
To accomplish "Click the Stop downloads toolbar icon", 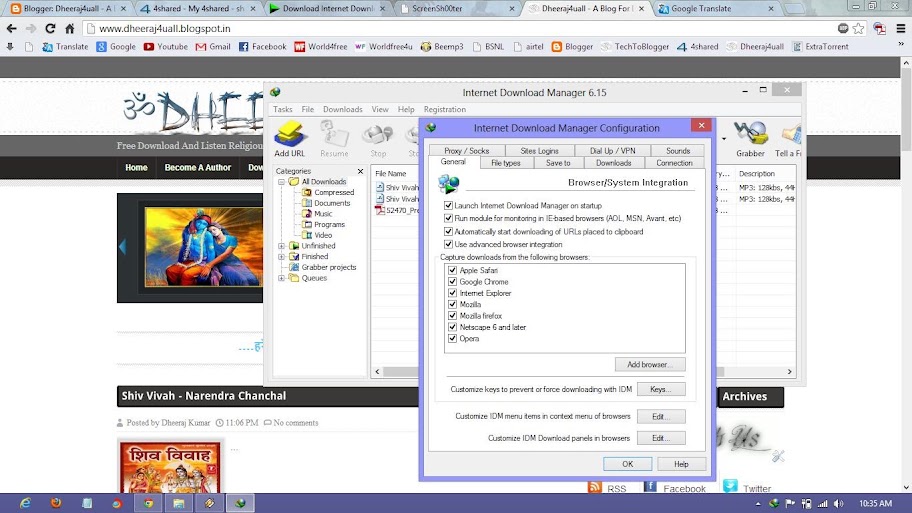I will [x=378, y=140].
